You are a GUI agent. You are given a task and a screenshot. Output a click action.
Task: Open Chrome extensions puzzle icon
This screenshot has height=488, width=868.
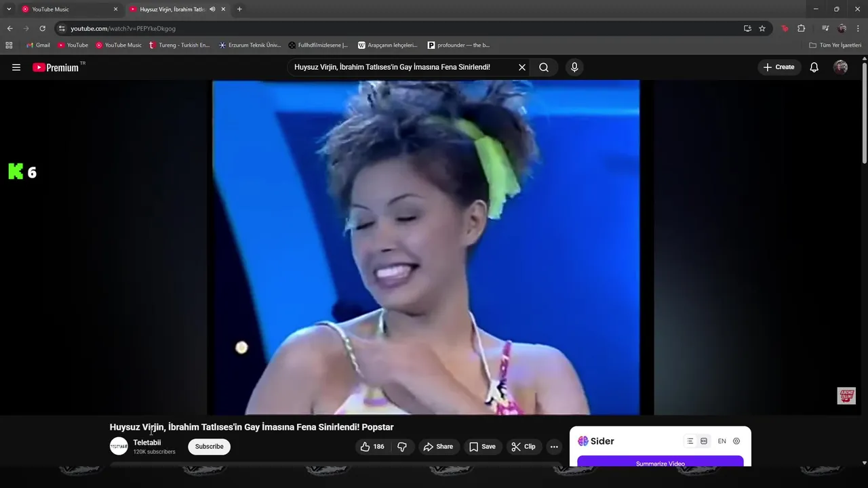click(802, 28)
